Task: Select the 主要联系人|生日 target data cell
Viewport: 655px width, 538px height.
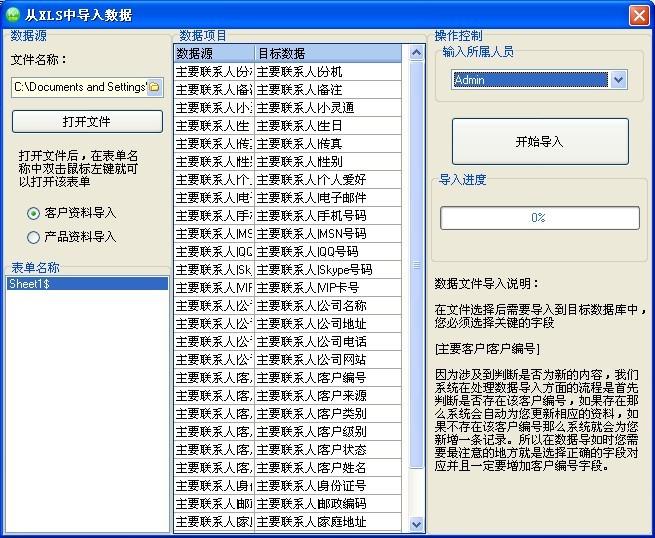Action: [x=330, y=125]
